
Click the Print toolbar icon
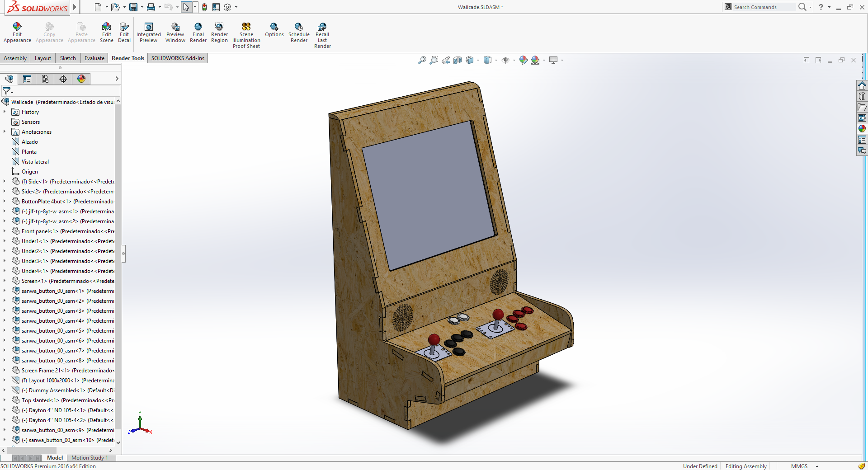tap(151, 7)
